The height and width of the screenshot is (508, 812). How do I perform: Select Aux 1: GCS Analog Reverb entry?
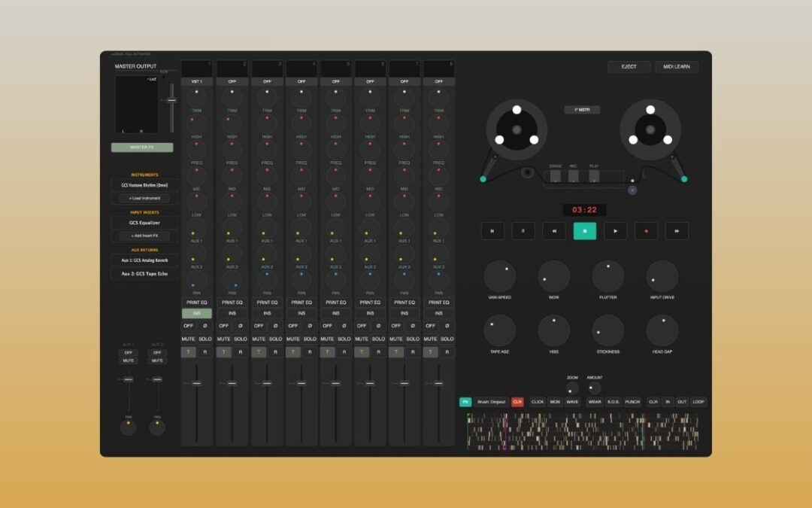coord(144,260)
